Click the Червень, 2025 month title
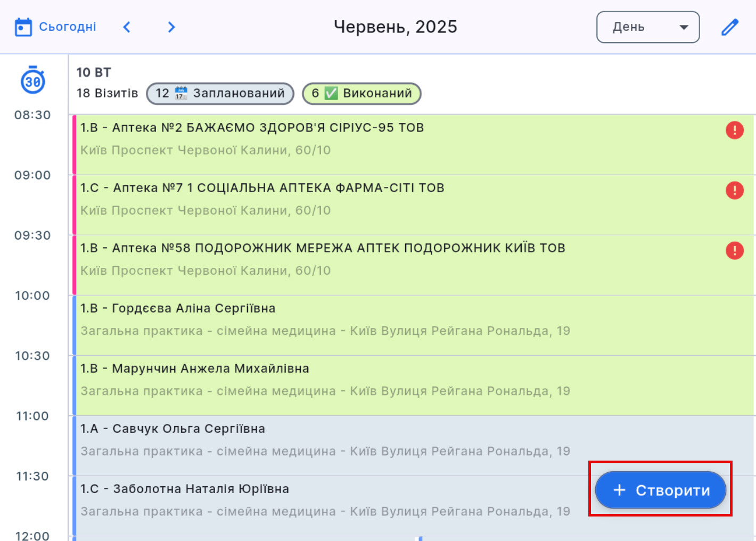This screenshot has width=756, height=541. click(x=395, y=27)
